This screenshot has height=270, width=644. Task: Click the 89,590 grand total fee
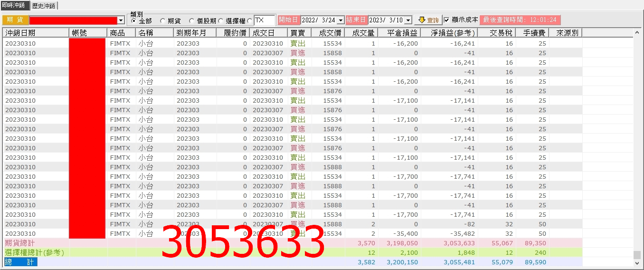(x=536, y=262)
